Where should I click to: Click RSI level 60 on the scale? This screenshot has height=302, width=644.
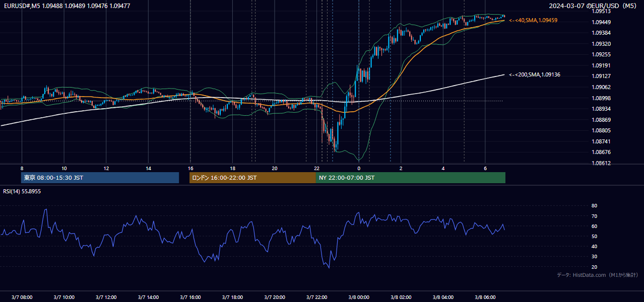point(595,226)
